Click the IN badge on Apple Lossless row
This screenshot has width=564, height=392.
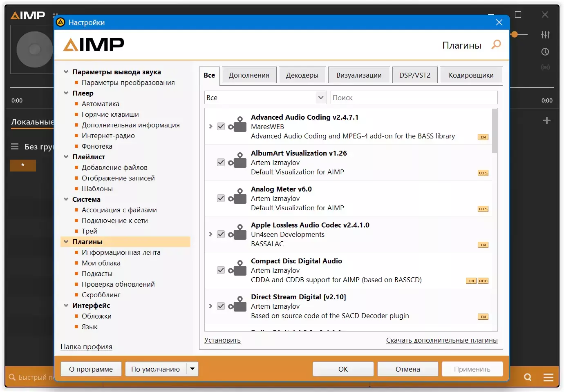point(483,245)
